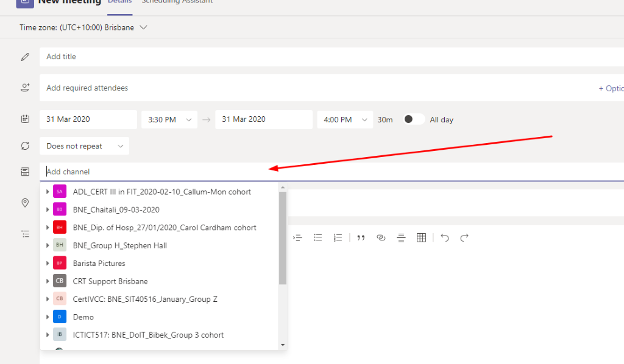Expand ADL_CERT III in FIT team channels
This screenshot has width=624, height=364.
[48, 192]
